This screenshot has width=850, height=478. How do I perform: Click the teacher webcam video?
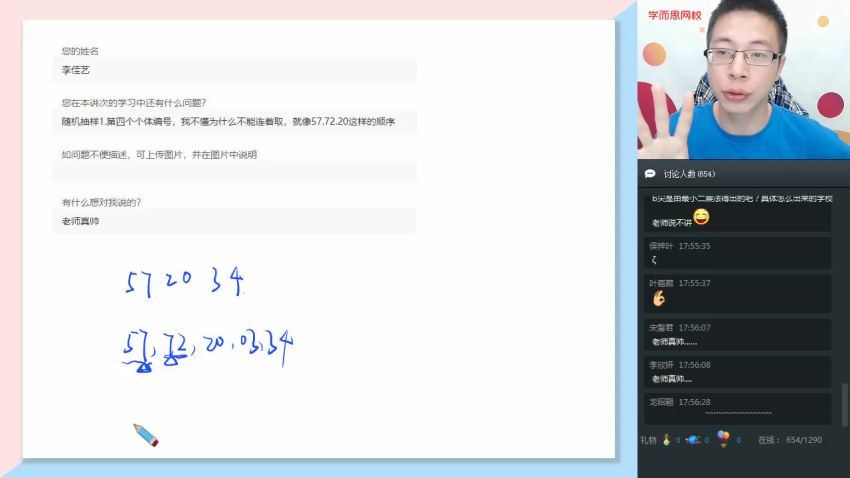[744, 80]
